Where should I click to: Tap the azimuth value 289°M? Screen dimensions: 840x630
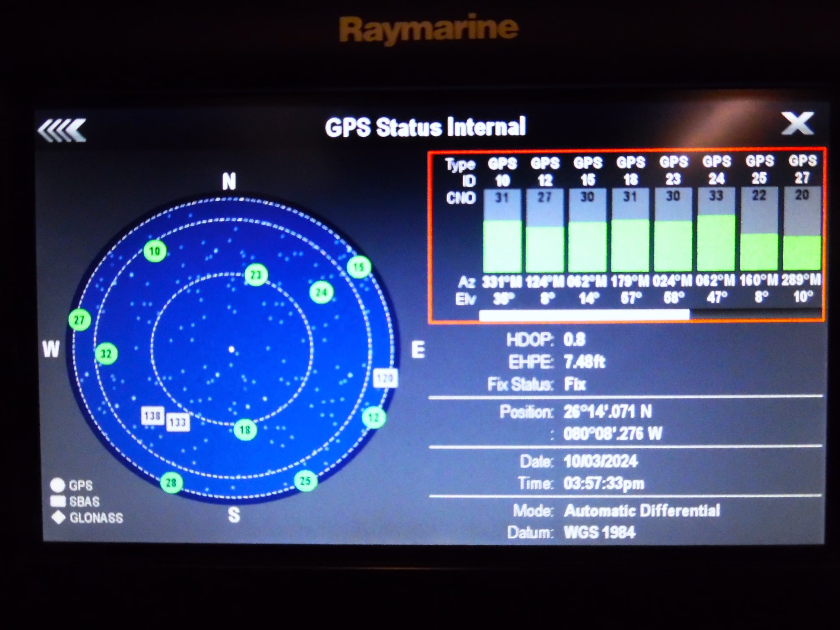[x=801, y=280]
